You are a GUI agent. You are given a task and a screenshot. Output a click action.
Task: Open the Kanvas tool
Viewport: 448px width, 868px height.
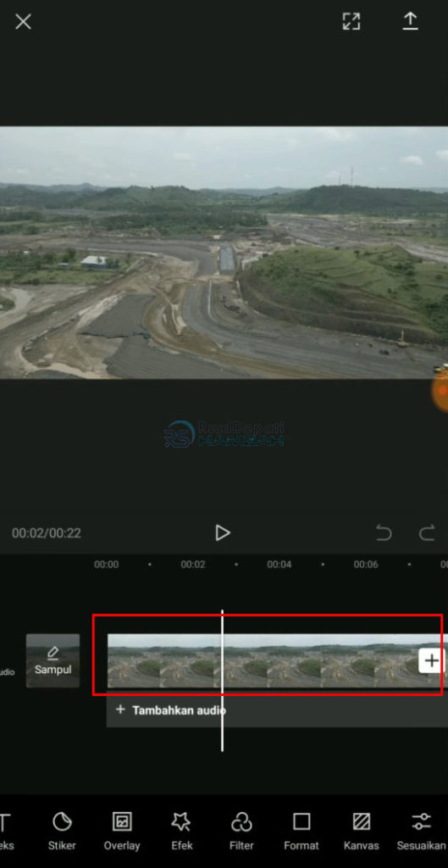pyautogui.click(x=361, y=831)
